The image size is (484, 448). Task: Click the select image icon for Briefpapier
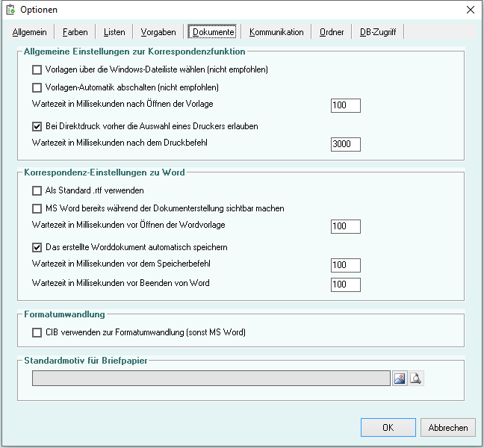coord(400,379)
